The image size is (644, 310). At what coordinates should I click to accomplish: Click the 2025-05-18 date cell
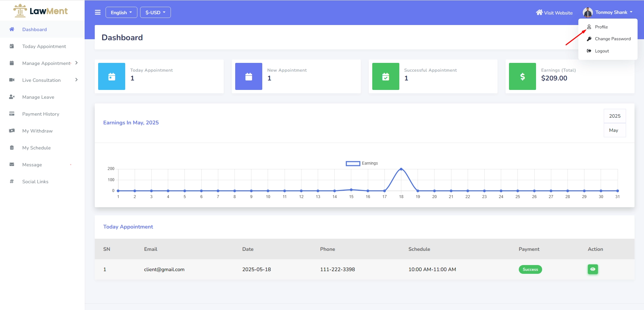(x=257, y=269)
